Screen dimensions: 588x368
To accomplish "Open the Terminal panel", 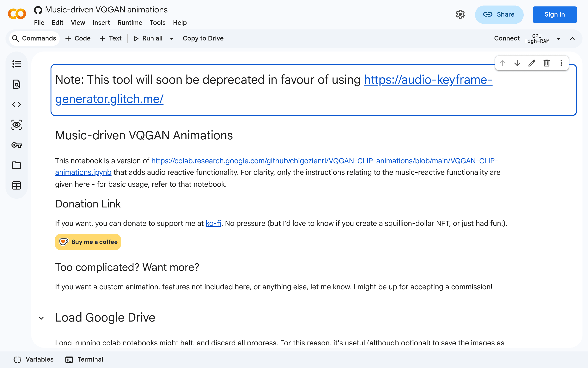I will click(84, 359).
